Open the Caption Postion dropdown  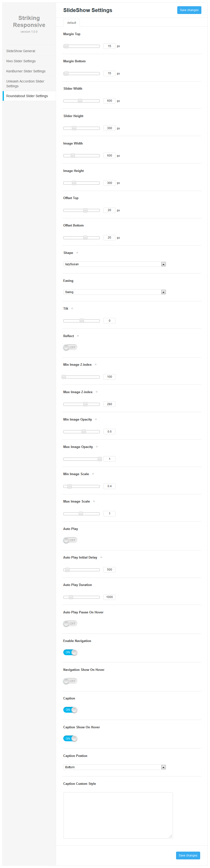coord(114,767)
